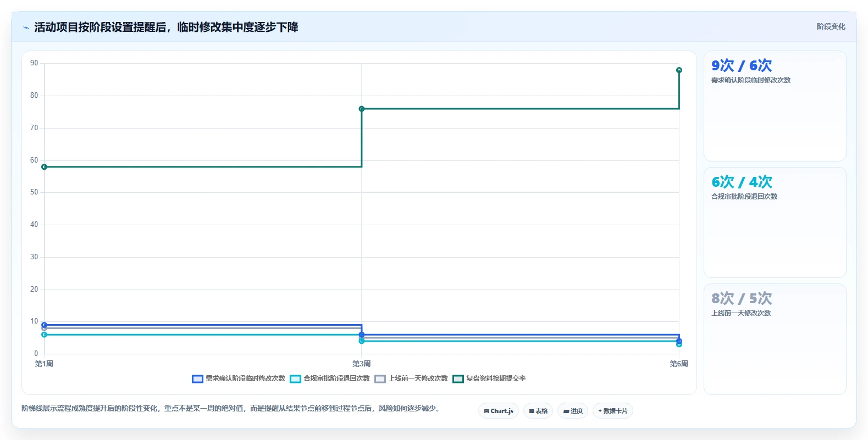Click the y-axis value 50
Screen dimensions: 868x440
34,192
